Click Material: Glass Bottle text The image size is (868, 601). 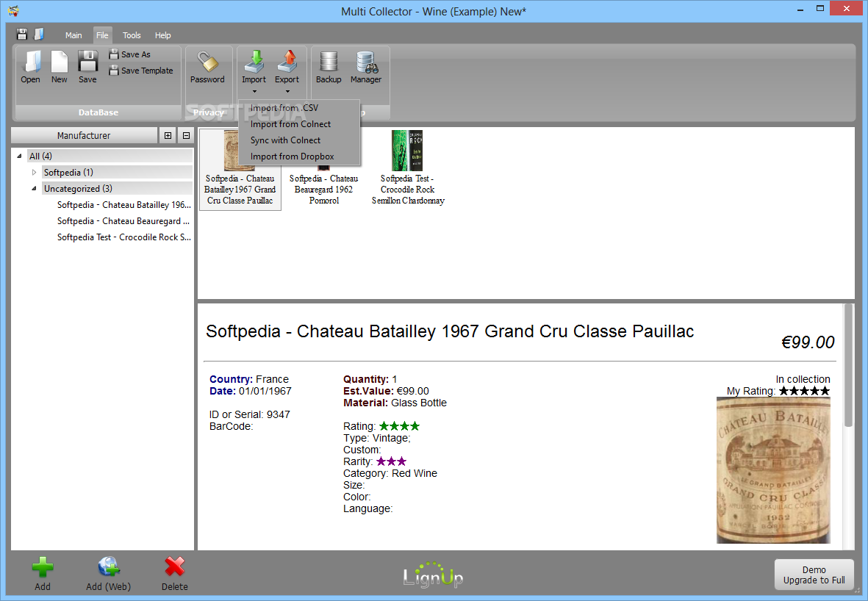(395, 403)
